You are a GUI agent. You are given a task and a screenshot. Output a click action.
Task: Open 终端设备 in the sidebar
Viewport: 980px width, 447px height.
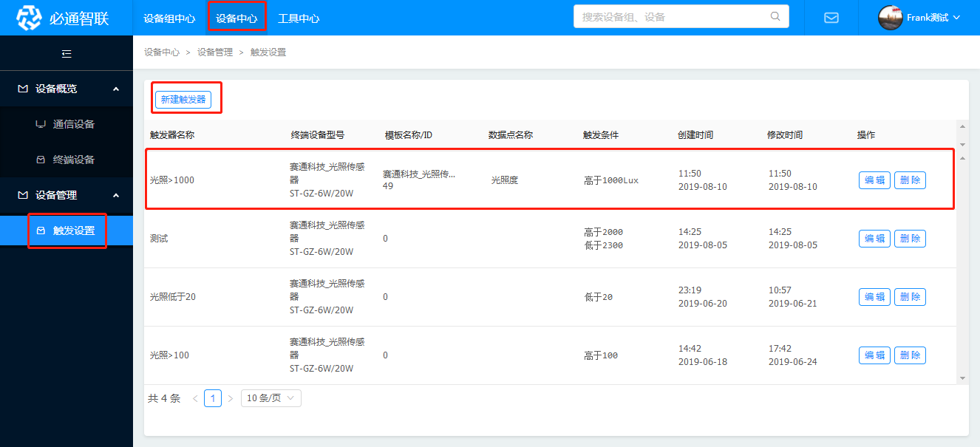tap(73, 160)
